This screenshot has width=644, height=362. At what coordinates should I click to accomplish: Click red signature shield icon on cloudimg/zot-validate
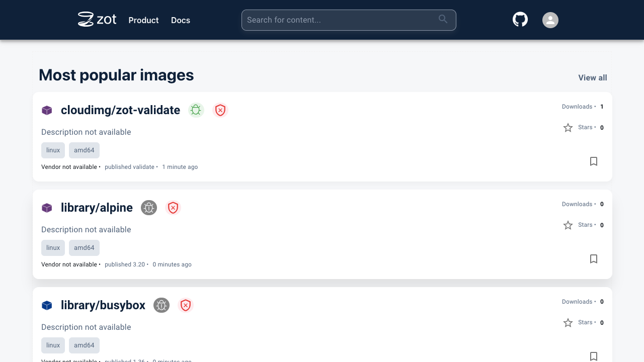(x=220, y=110)
